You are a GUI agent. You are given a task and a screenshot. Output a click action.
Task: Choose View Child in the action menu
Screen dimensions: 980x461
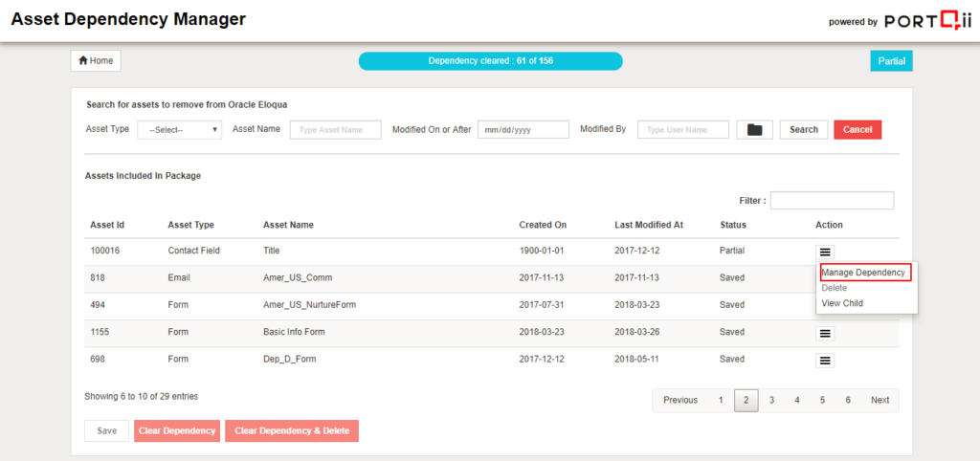pos(842,303)
